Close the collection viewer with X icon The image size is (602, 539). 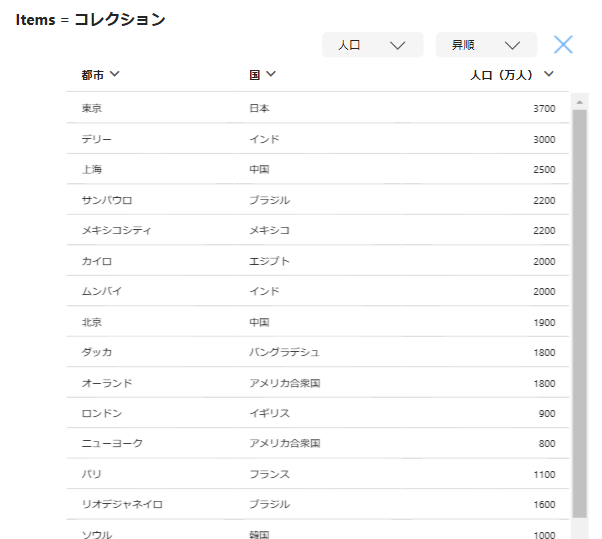coord(563,45)
